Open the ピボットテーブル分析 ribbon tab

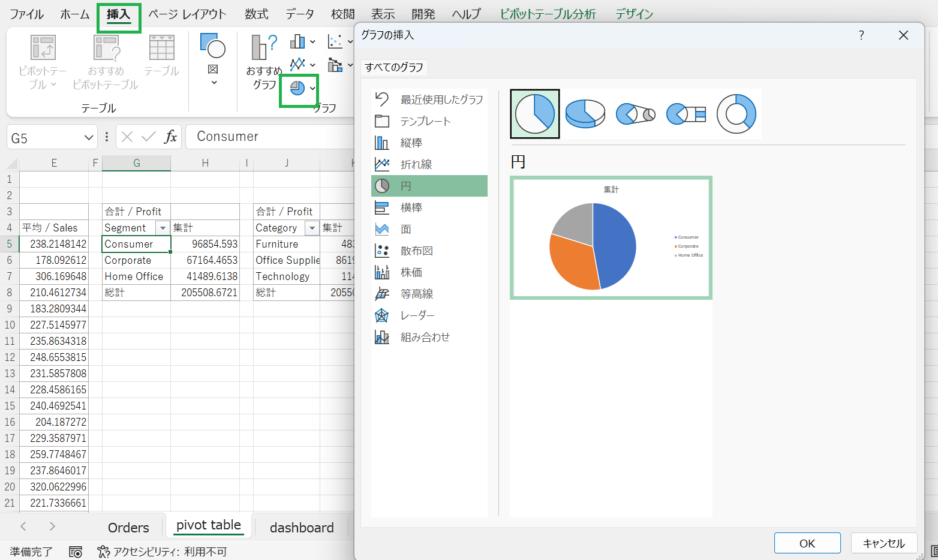[548, 14]
